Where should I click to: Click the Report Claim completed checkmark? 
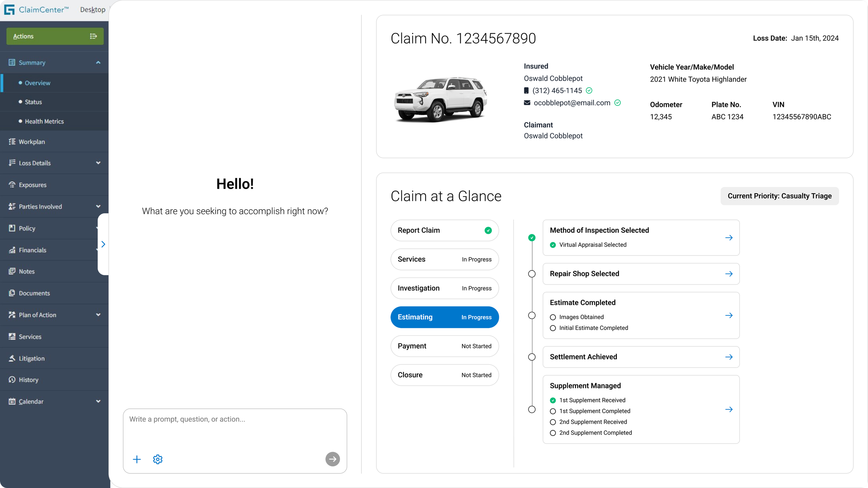[488, 230]
